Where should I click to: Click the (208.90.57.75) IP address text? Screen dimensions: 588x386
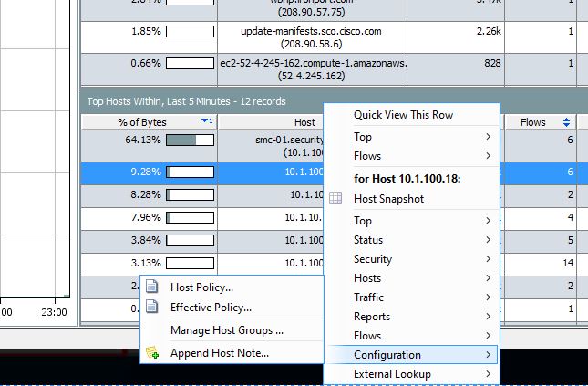pos(311,12)
